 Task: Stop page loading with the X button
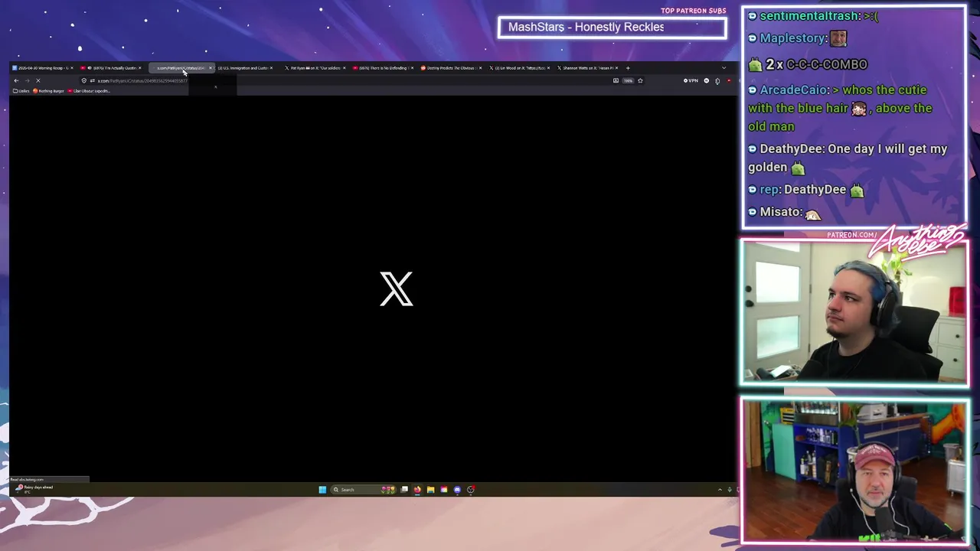point(38,80)
